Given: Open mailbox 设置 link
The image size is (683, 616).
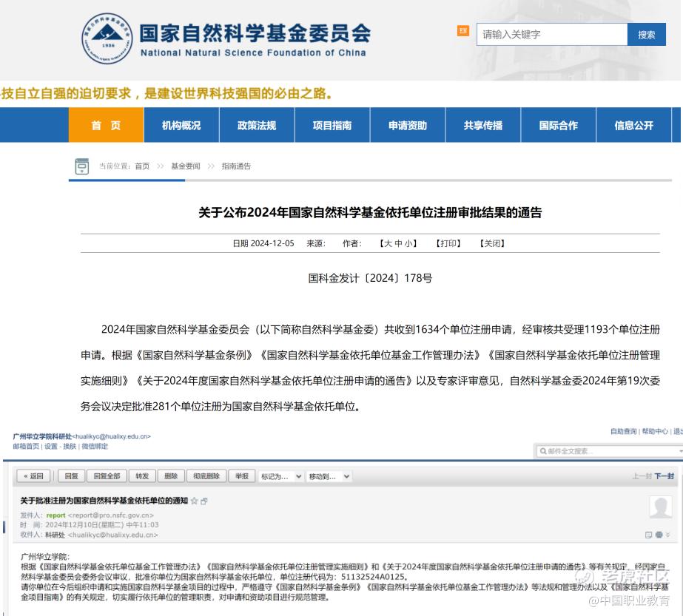Looking at the screenshot, I should (x=50, y=446).
